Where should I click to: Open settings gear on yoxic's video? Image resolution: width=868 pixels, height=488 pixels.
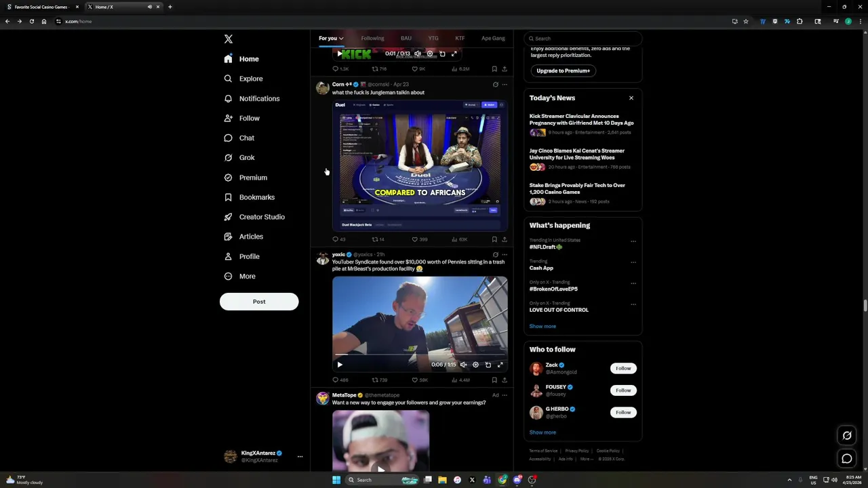click(x=475, y=365)
